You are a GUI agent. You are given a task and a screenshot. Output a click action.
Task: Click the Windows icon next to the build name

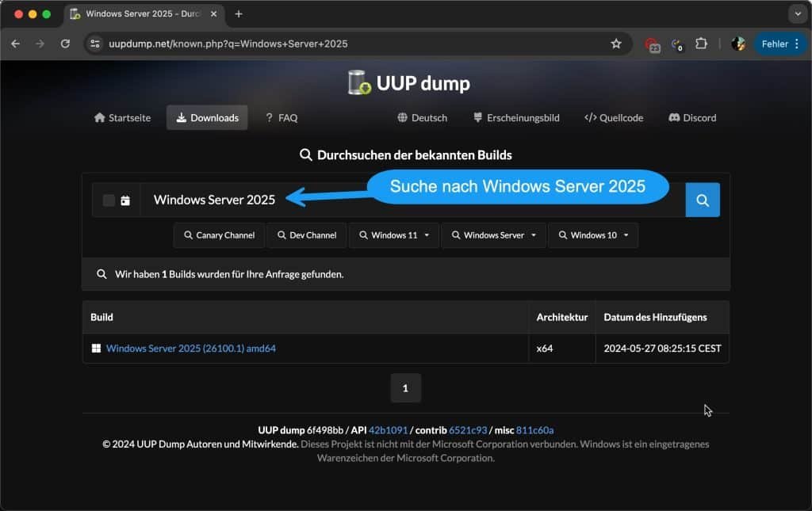click(x=98, y=348)
